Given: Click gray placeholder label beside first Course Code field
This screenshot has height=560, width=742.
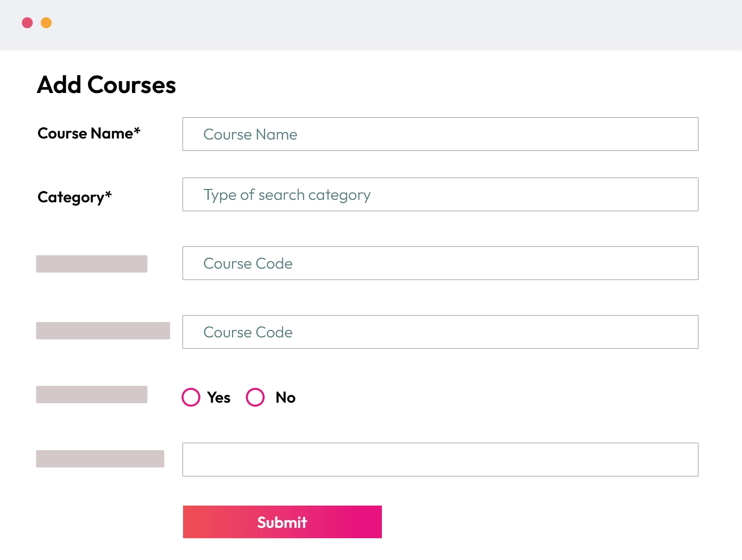Looking at the screenshot, I should pyautogui.click(x=92, y=264).
